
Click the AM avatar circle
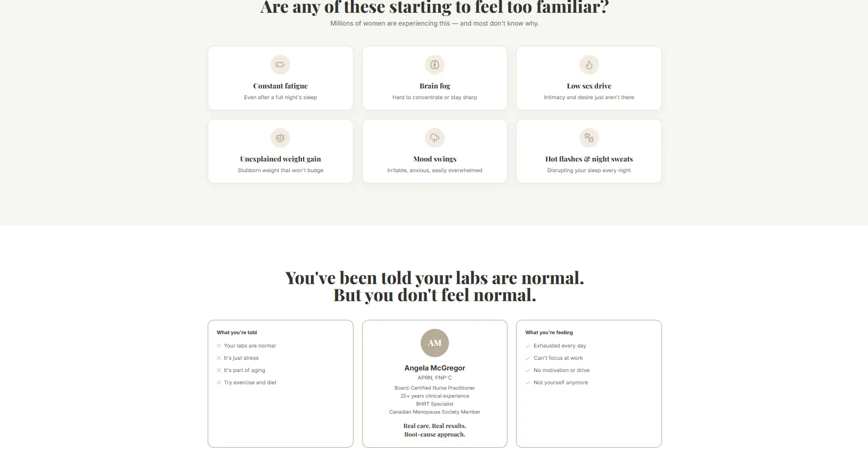point(435,343)
